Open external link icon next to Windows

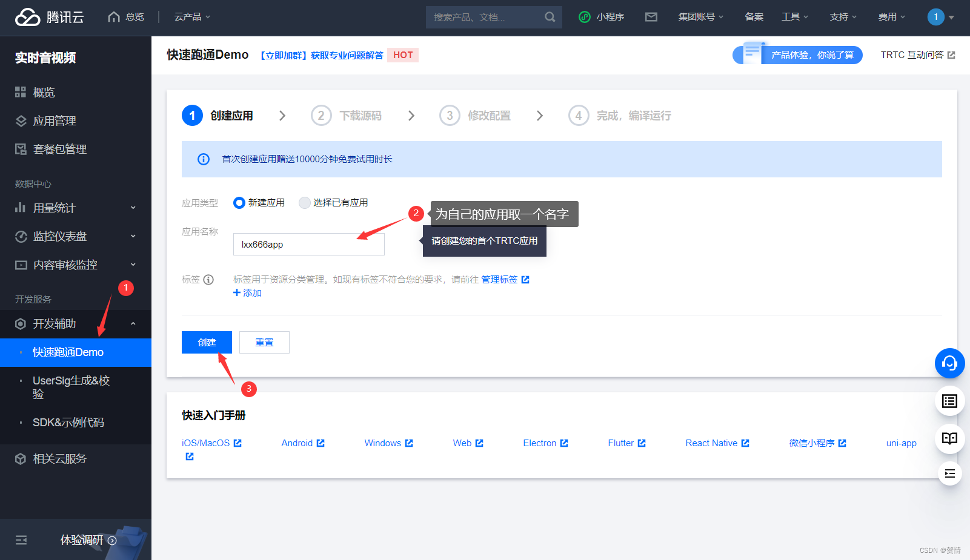(409, 443)
